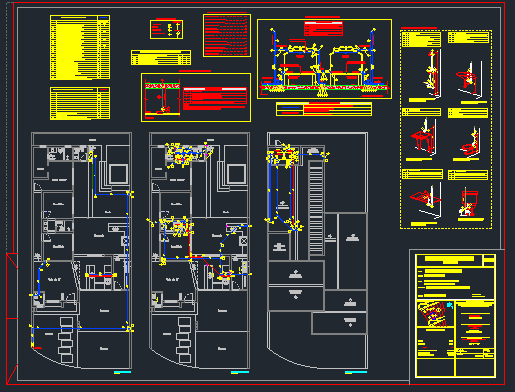
Task: Click the cyan scale label under roof plan
Action: (x=356, y=372)
